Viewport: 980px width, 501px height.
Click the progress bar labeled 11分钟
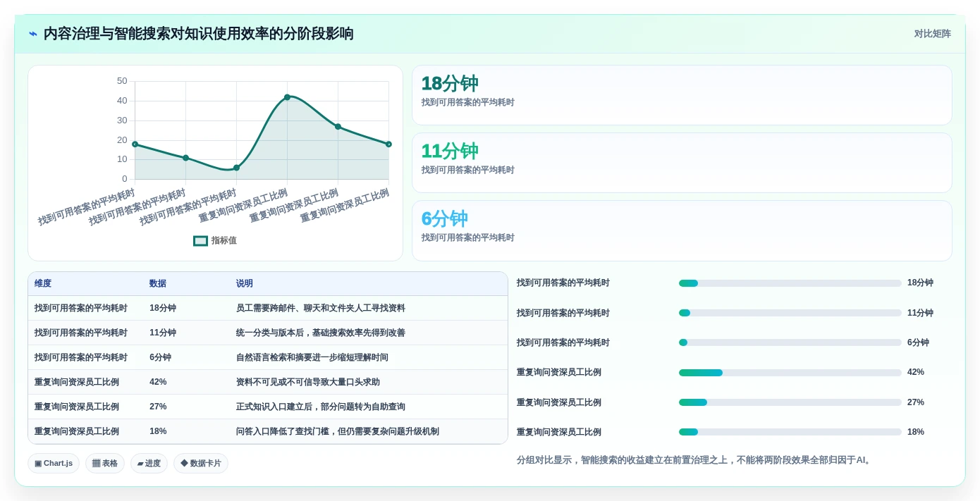790,313
